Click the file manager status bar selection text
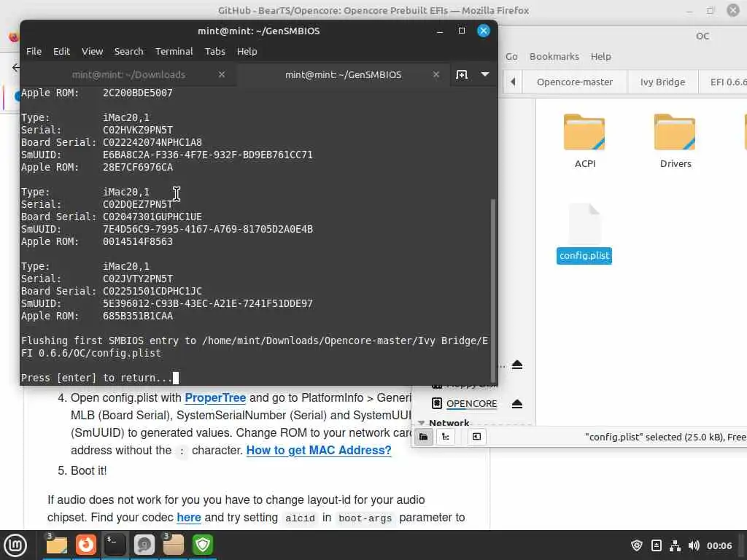 [665, 437]
